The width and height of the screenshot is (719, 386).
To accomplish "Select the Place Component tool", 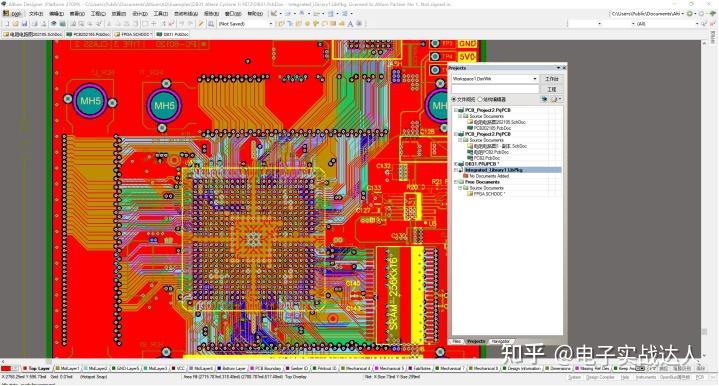I will coord(359,23).
